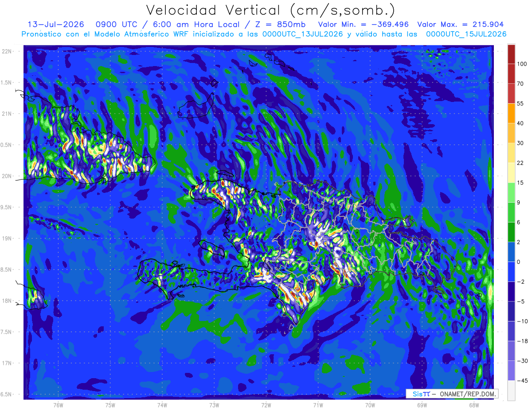
Task: Select the light green swatch between 9 and 15
Action: [x=512, y=192]
